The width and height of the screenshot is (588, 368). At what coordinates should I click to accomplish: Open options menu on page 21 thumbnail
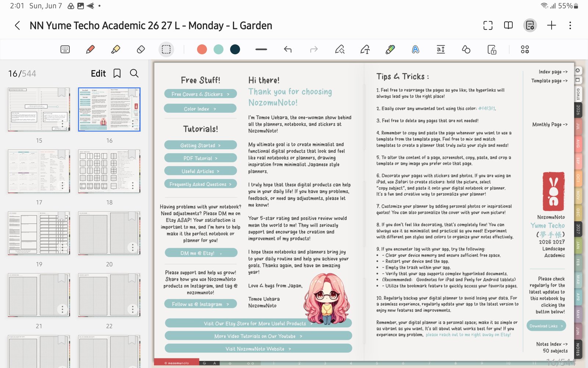click(x=62, y=309)
